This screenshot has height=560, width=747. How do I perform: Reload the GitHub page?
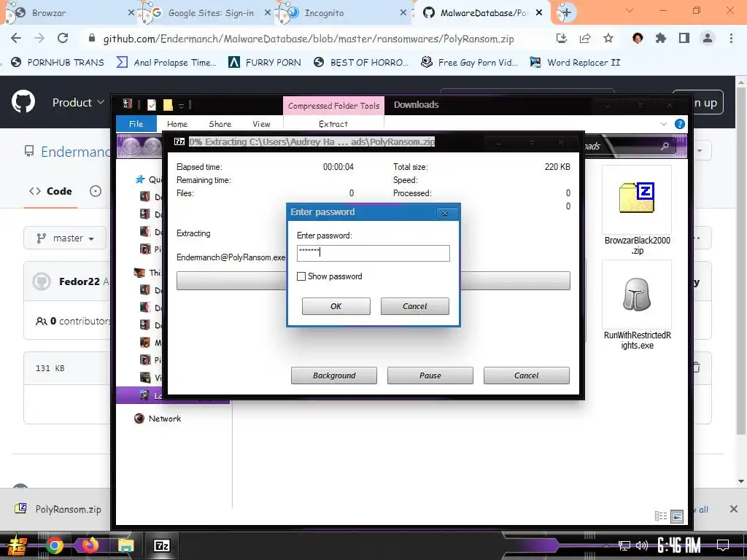click(x=63, y=38)
